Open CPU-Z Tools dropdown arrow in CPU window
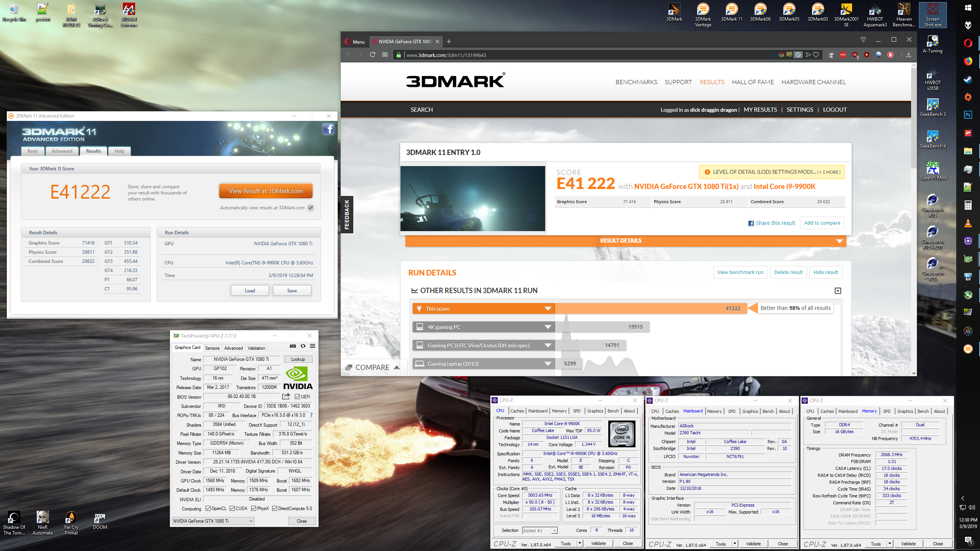This screenshot has height=551, width=980. 580,543
